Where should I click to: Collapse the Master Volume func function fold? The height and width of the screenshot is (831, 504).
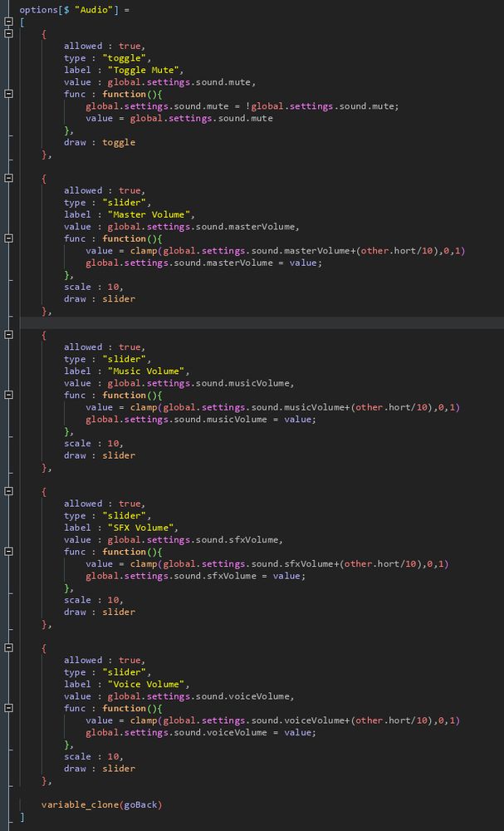[x=8, y=238]
